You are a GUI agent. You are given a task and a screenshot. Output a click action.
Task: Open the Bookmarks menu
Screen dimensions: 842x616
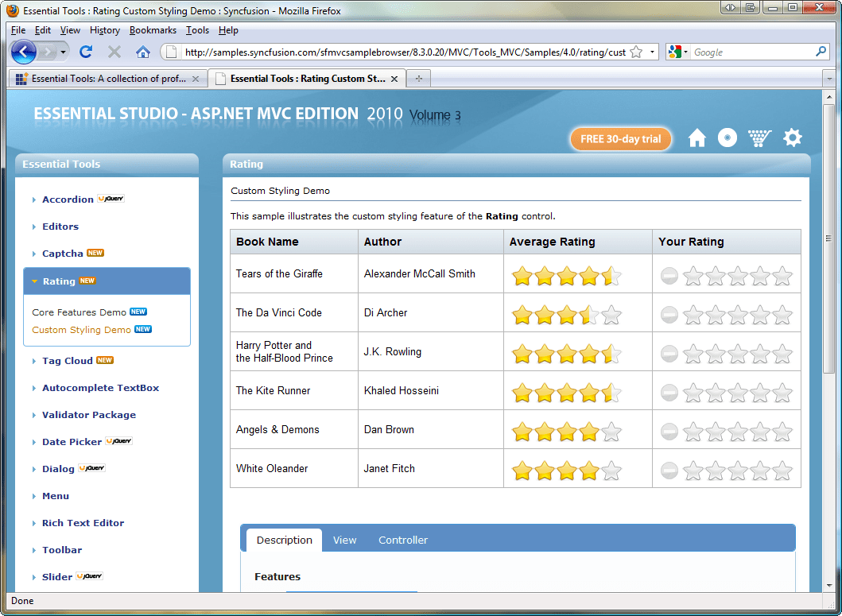pyautogui.click(x=153, y=29)
